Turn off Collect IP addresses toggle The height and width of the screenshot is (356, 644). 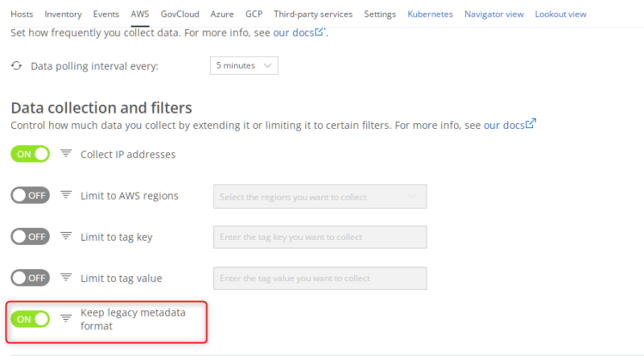[x=30, y=154]
